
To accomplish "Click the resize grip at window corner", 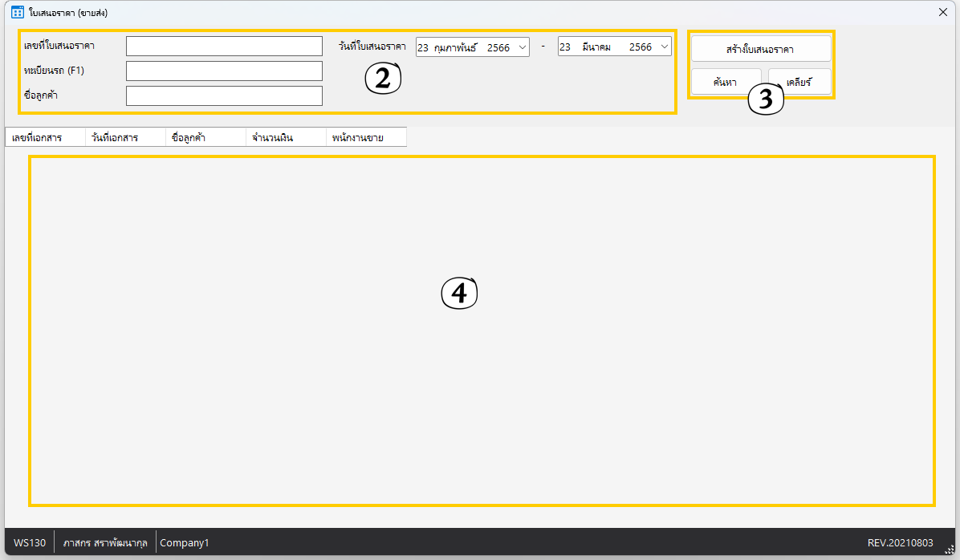I will point(949,549).
